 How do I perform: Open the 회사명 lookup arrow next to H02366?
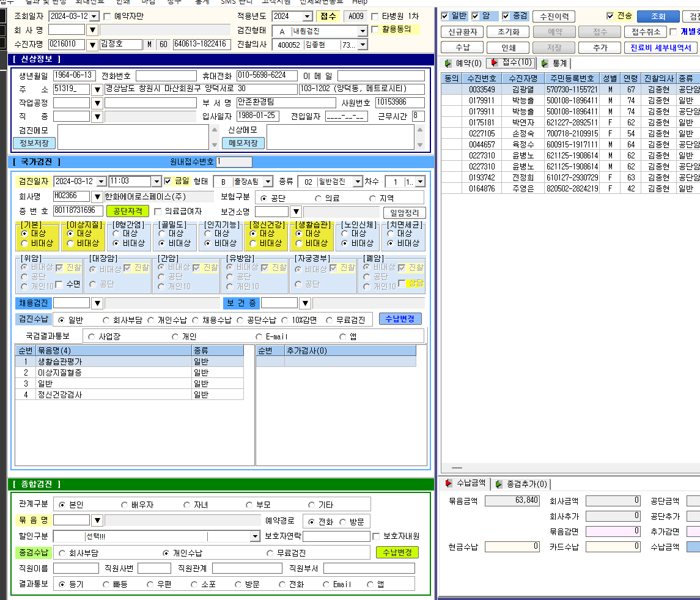pos(97,196)
